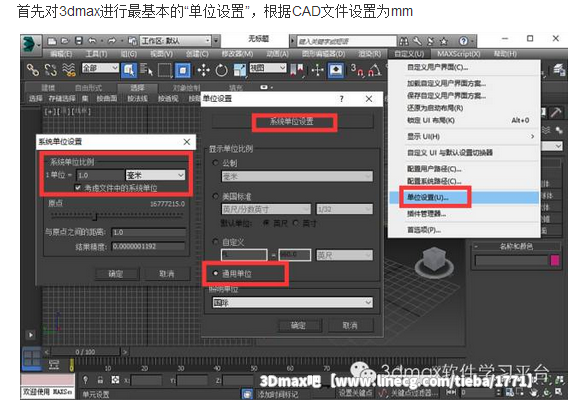Click the round help question-mark icon
This screenshot has width=572, height=400.
click(x=463, y=41)
